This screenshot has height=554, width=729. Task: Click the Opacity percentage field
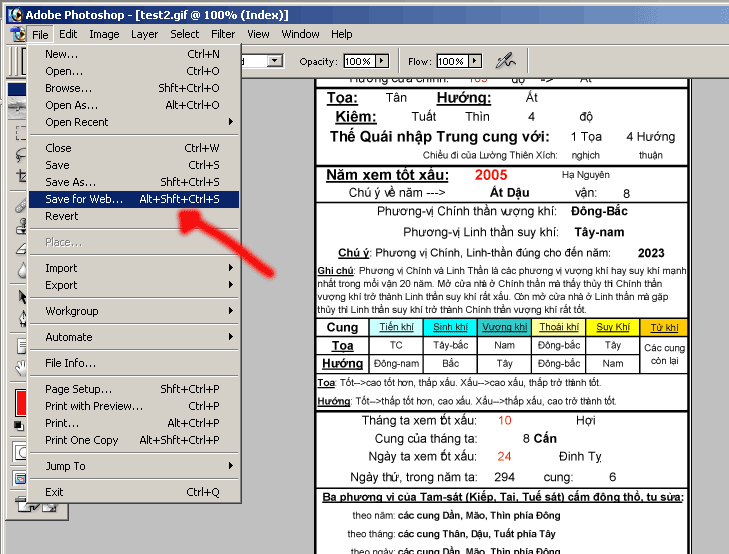point(357,61)
